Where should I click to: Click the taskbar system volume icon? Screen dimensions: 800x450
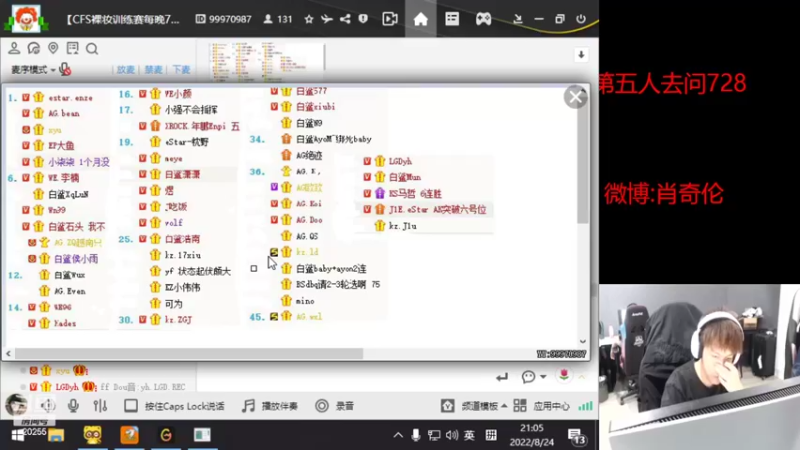(452, 435)
